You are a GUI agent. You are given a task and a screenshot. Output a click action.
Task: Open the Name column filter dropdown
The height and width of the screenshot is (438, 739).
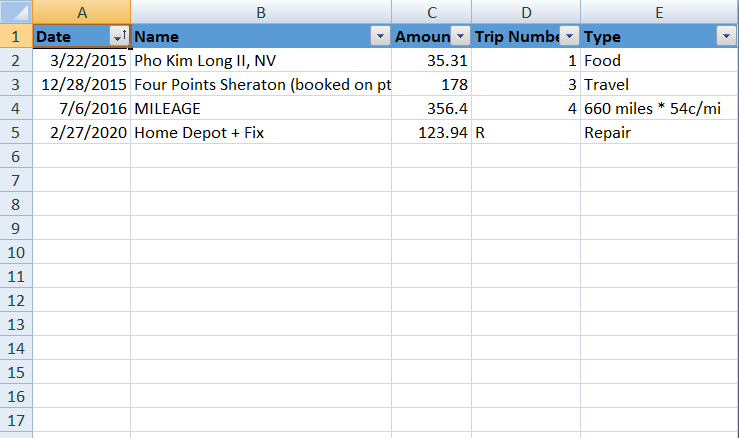(x=379, y=37)
